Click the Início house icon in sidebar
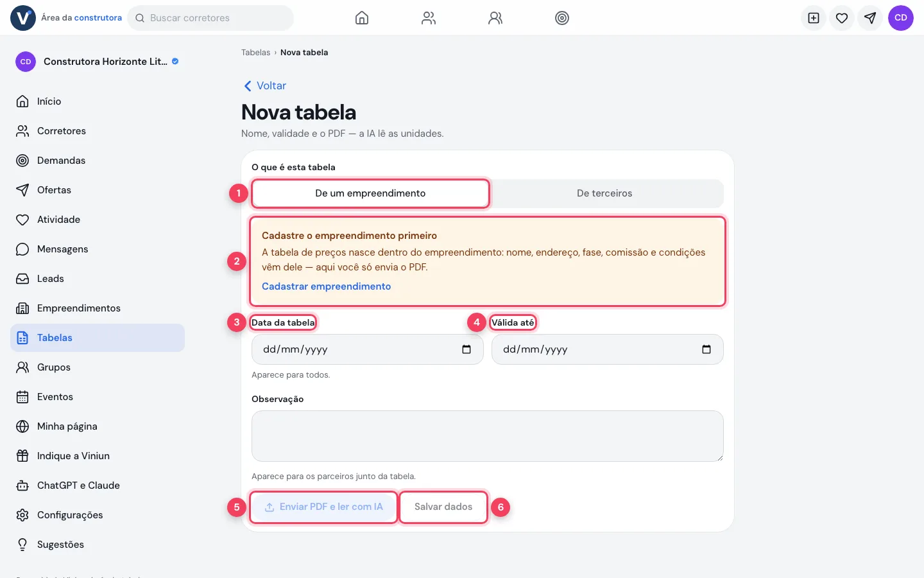Viewport: 924px width, 578px height. (x=22, y=101)
